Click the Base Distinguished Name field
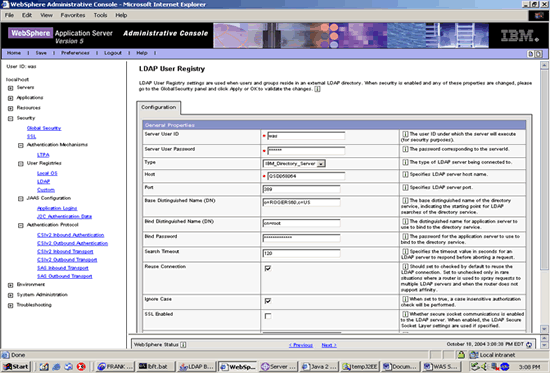The width and height of the screenshot is (550, 373). point(301,202)
